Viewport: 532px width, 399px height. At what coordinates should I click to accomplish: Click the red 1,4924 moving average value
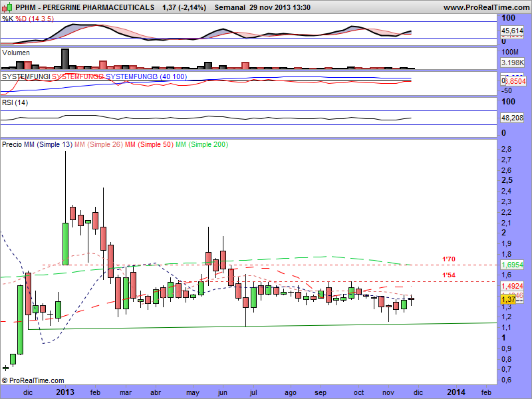click(x=512, y=286)
